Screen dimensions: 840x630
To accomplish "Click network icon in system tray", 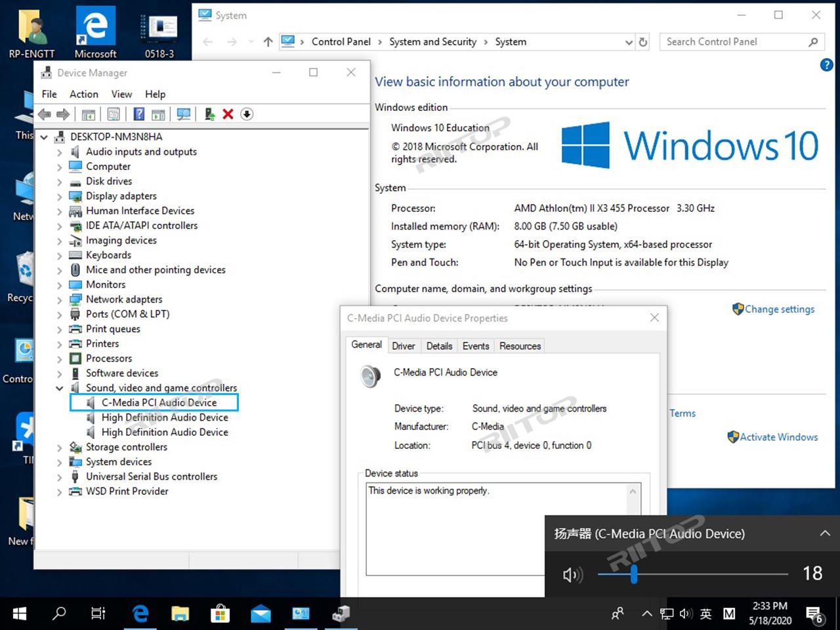I will tap(667, 614).
